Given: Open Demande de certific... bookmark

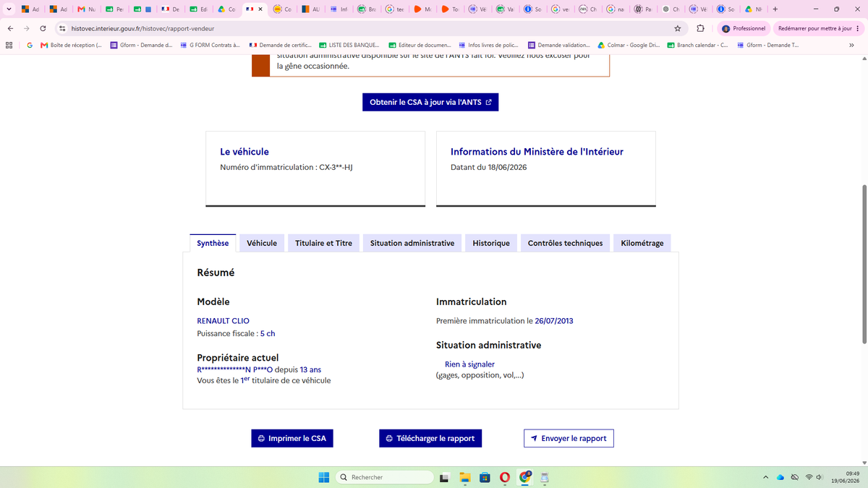Looking at the screenshot, I should click(280, 45).
